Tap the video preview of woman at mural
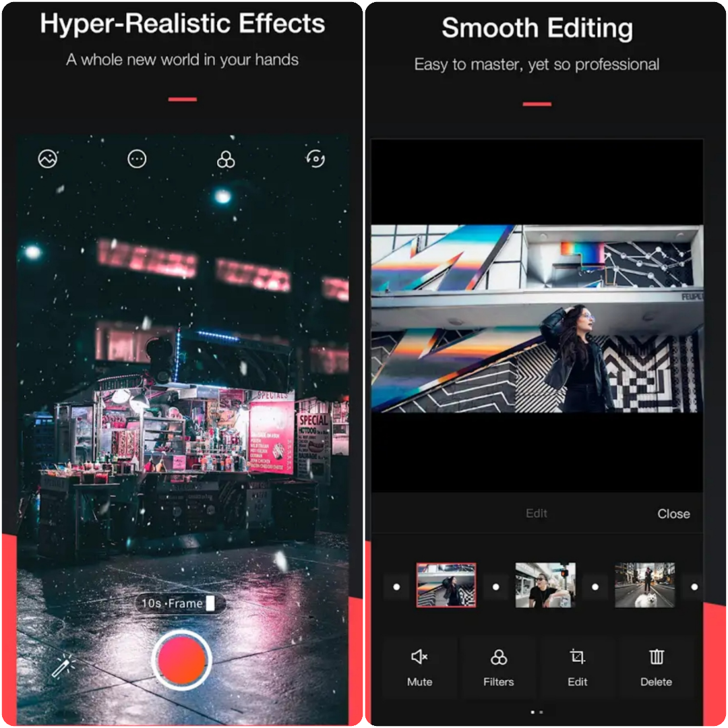The image size is (728, 728). [x=537, y=318]
